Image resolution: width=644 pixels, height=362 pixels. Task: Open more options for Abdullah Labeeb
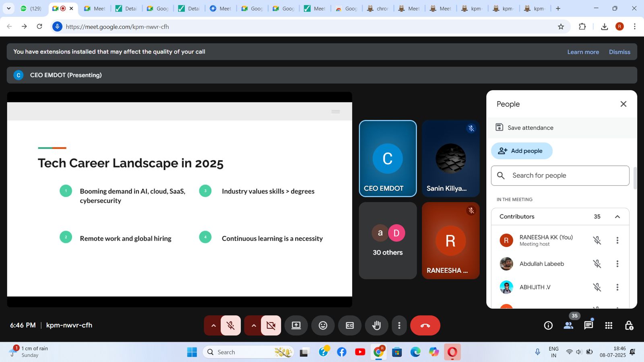point(617,264)
